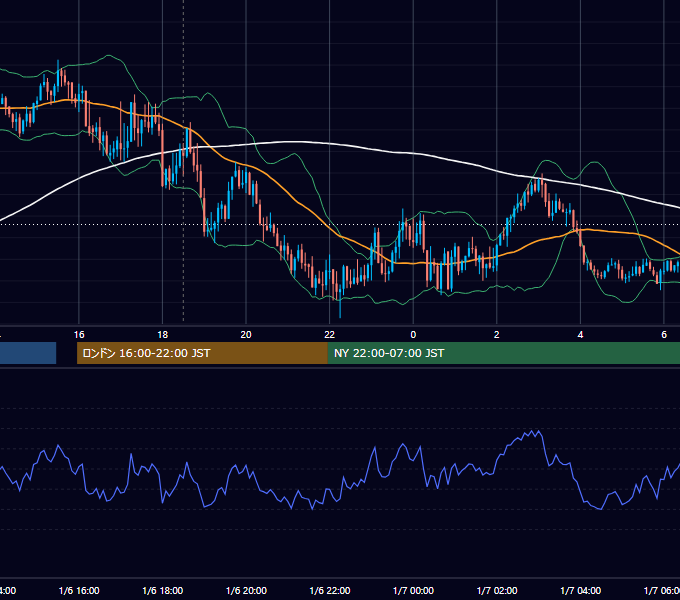Click the "16" hour label on price chart axis
680x600 pixels.
click(79, 334)
